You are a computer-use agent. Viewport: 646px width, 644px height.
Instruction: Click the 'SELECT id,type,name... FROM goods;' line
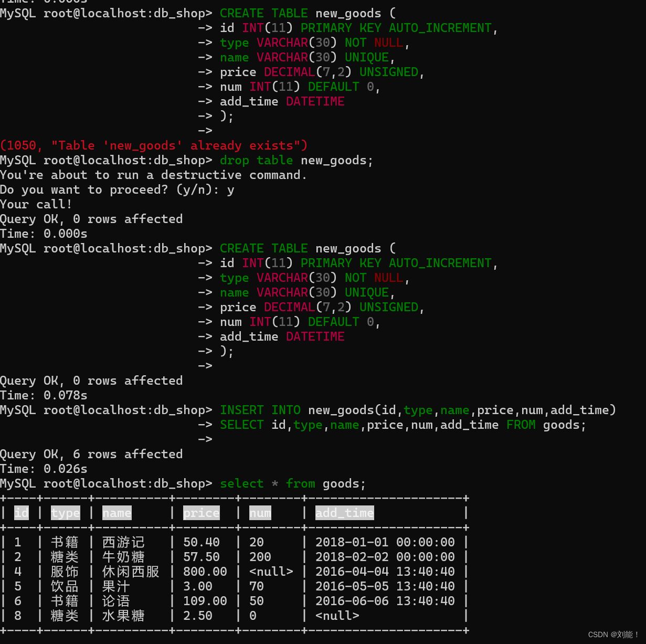403,425
